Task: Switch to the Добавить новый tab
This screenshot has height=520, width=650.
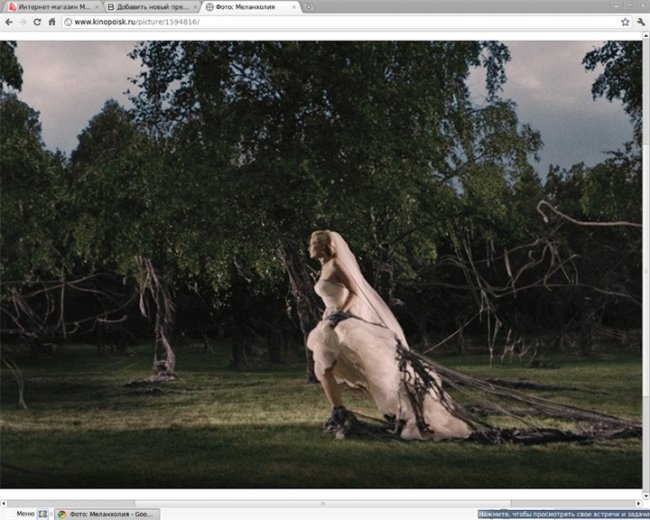Action: (x=145, y=7)
